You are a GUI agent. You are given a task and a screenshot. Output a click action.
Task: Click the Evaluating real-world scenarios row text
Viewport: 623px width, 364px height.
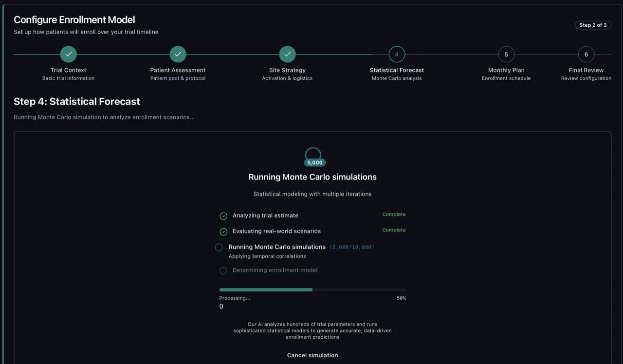click(x=276, y=231)
